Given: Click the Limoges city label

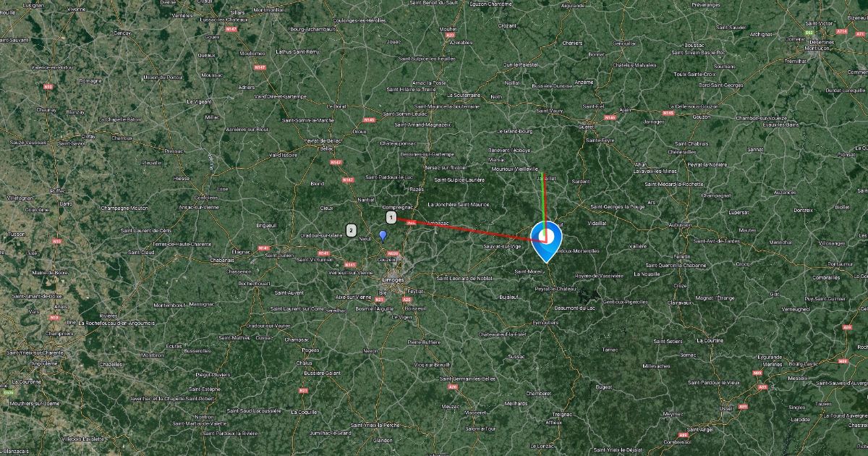Looking at the screenshot, I should click(x=393, y=279).
